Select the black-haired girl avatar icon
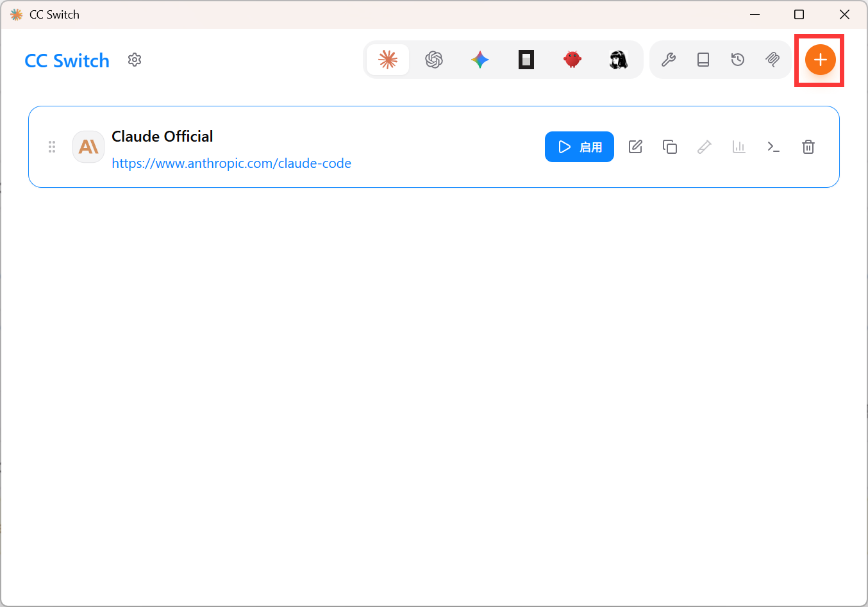The image size is (868, 607). point(618,60)
